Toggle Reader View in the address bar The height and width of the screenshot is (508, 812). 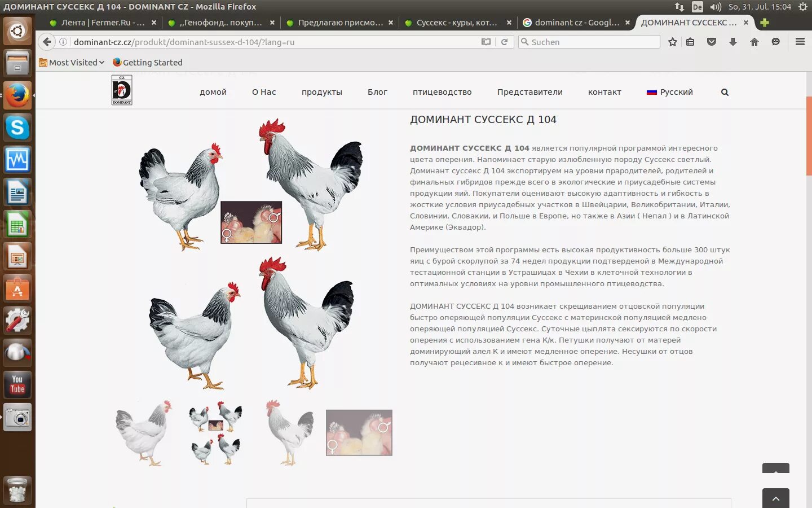tap(486, 42)
